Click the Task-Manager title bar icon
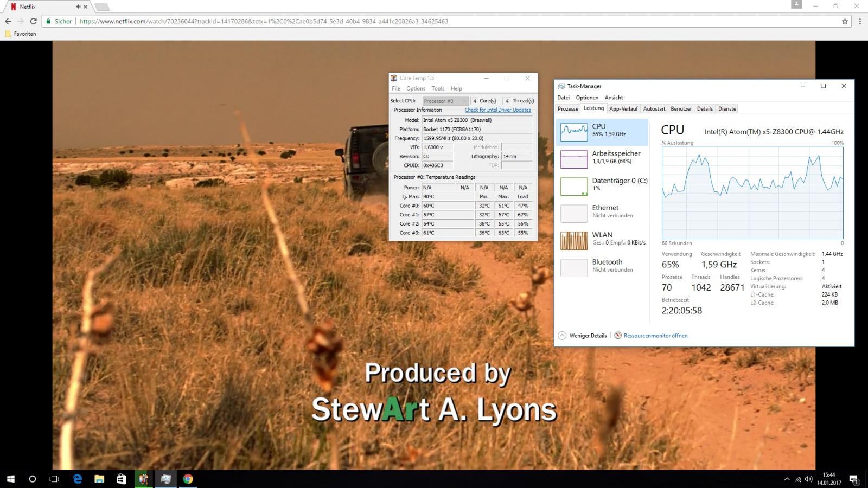 [561, 86]
